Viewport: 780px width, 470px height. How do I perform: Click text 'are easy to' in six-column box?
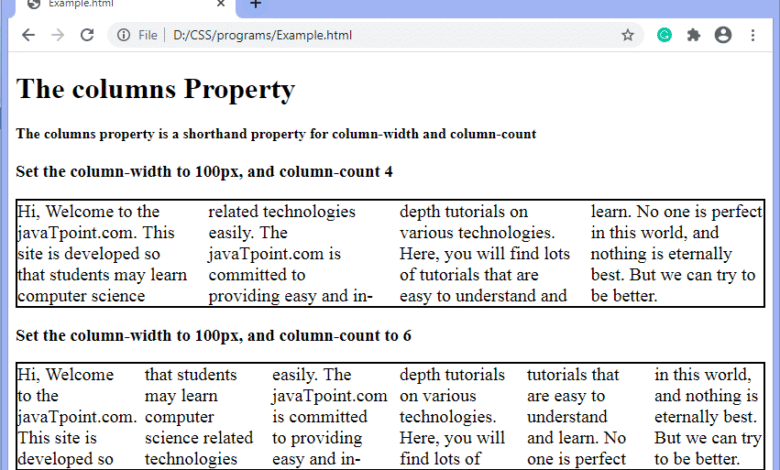(x=566, y=396)
